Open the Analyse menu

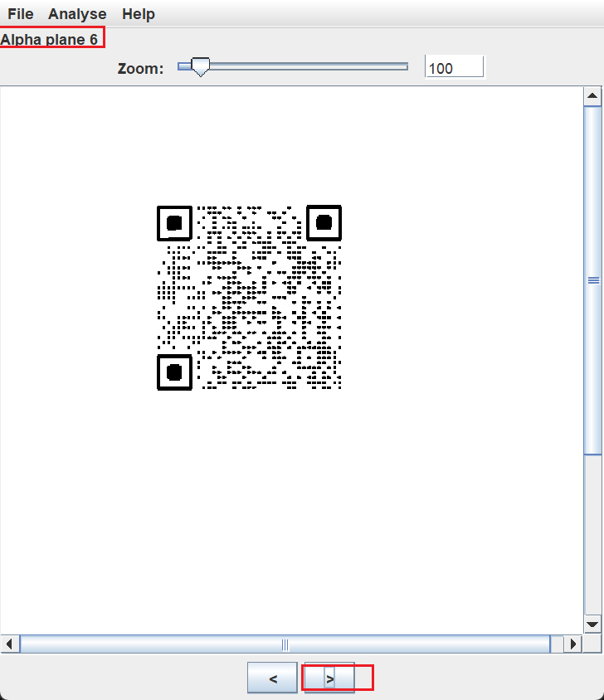(x=77, y=14)
